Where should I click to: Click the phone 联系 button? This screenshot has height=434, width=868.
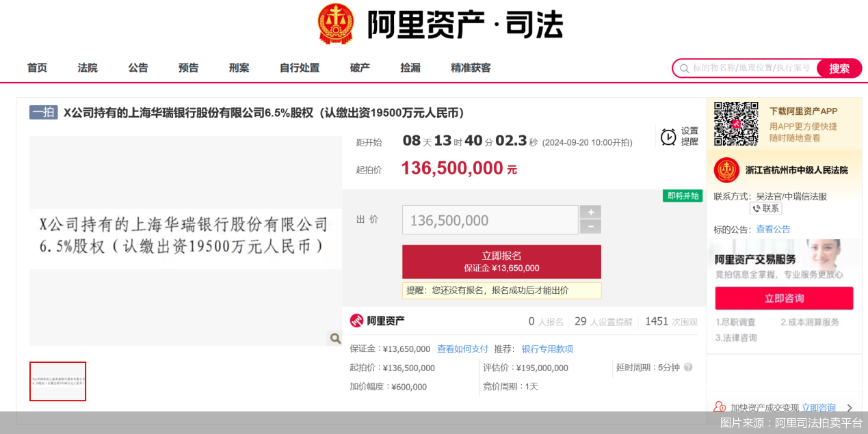click(x=765, y=208)
